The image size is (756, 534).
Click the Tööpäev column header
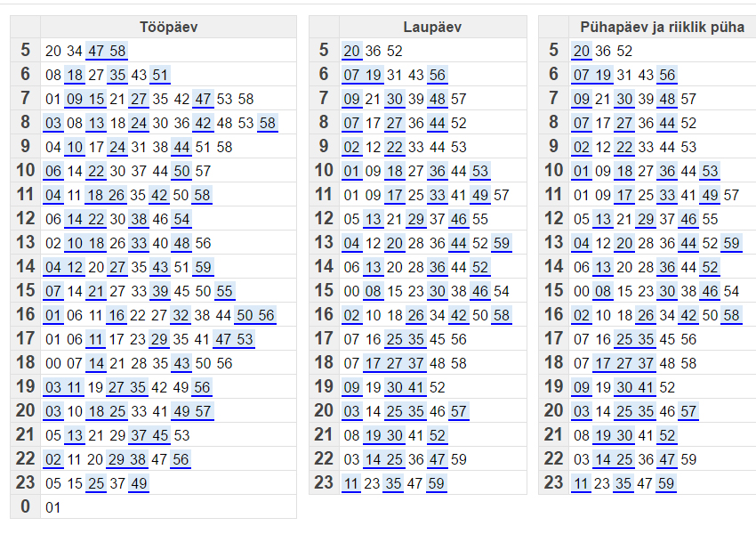tap(168, 28)
